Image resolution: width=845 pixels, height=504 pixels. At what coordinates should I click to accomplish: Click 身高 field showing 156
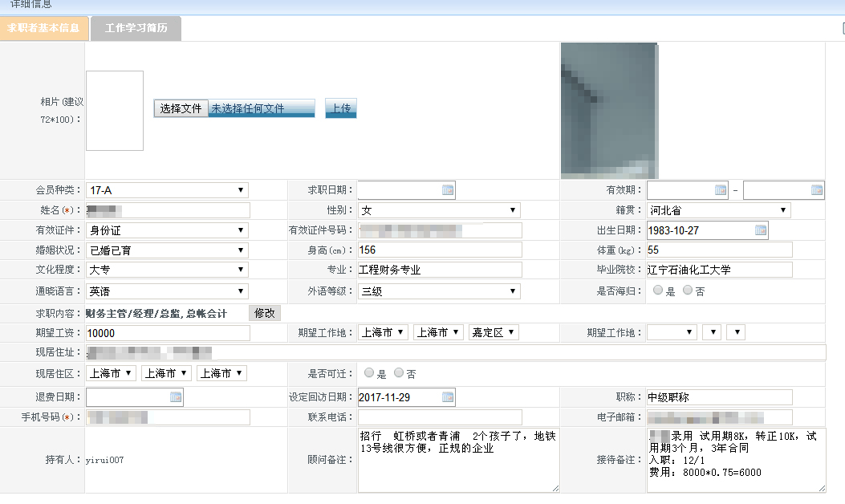point(440,250)
